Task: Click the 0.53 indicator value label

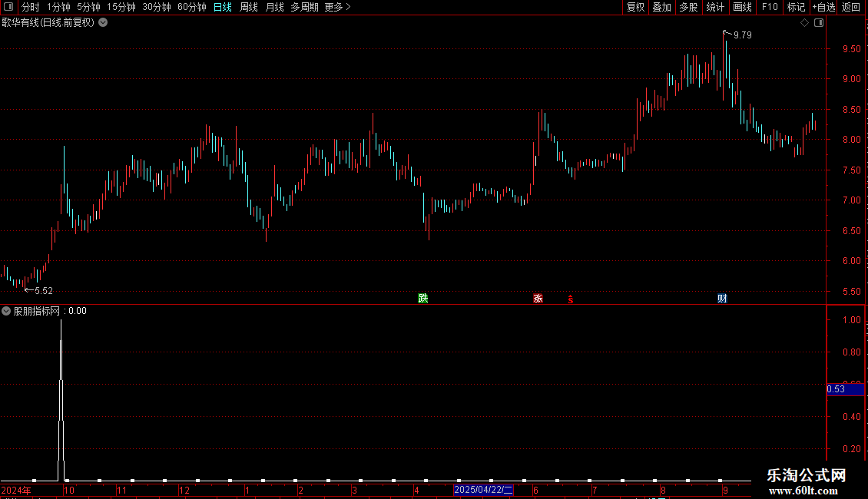Action: click(845, 389)
